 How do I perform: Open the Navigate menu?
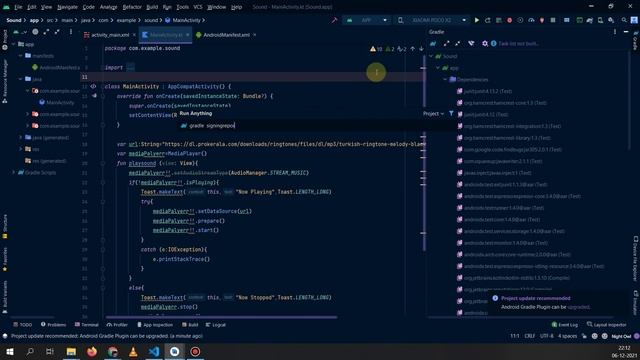(67, 7)
